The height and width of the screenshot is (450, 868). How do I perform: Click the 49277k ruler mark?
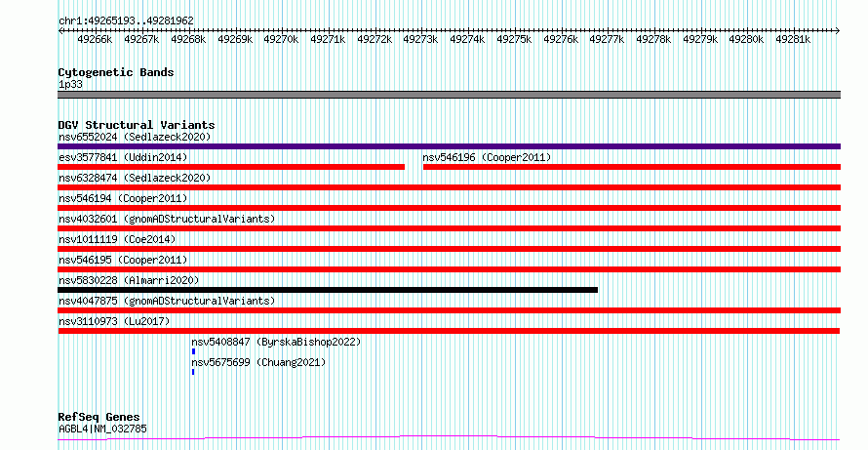tap(608, 39)
